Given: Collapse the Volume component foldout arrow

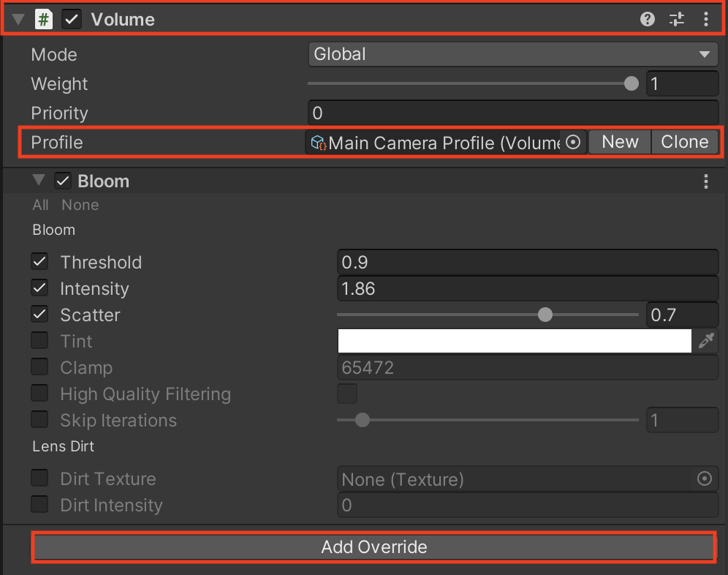Looking at the screenshot, I should click(x=18, y=20).
